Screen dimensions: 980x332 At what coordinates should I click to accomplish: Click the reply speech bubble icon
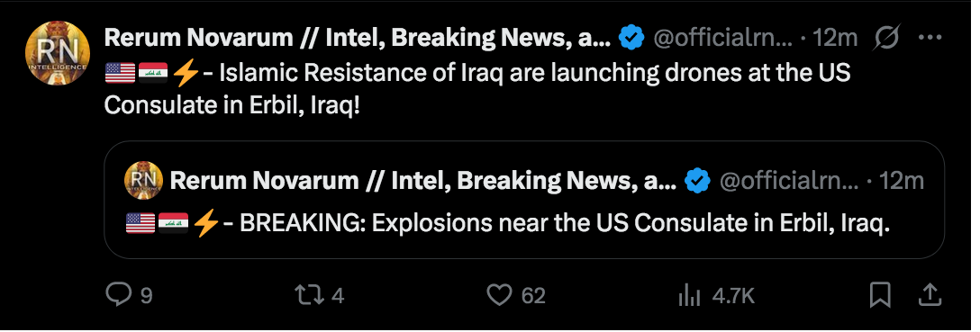[118, 294]
